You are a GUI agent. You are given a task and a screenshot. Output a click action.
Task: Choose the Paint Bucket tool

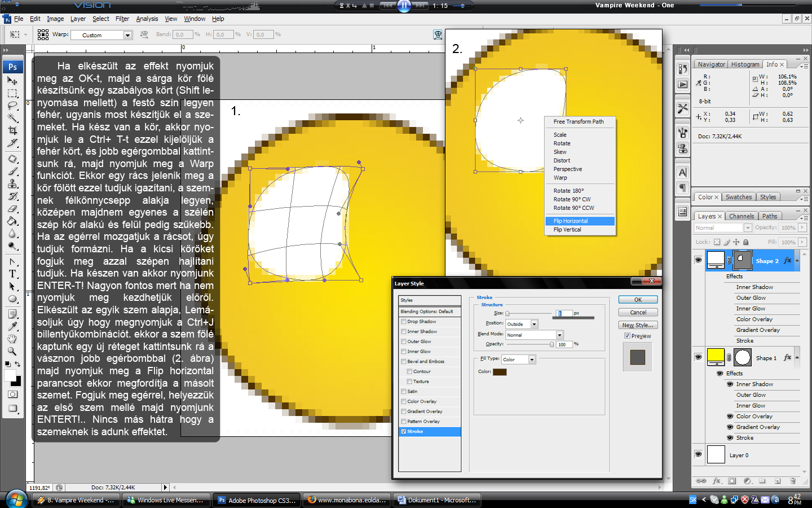pos(12,221)
